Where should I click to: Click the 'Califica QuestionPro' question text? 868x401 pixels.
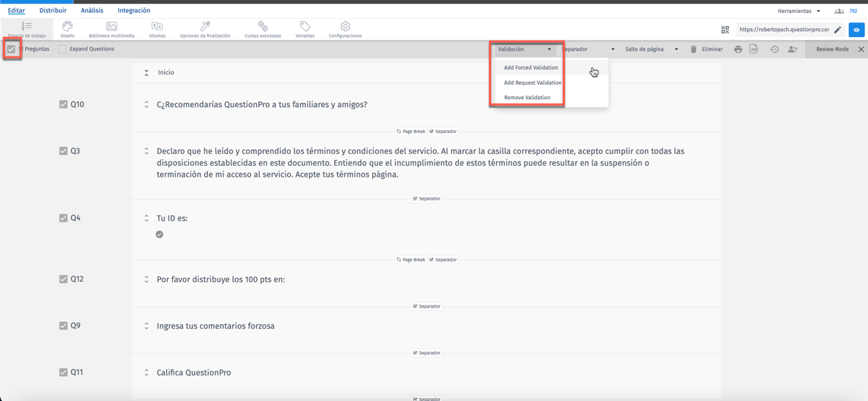194,373
